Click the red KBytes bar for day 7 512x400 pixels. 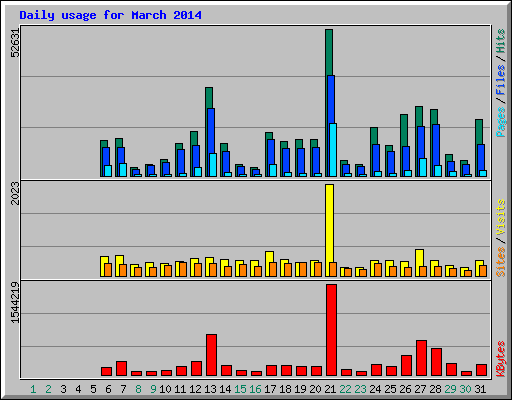point(121,369)
